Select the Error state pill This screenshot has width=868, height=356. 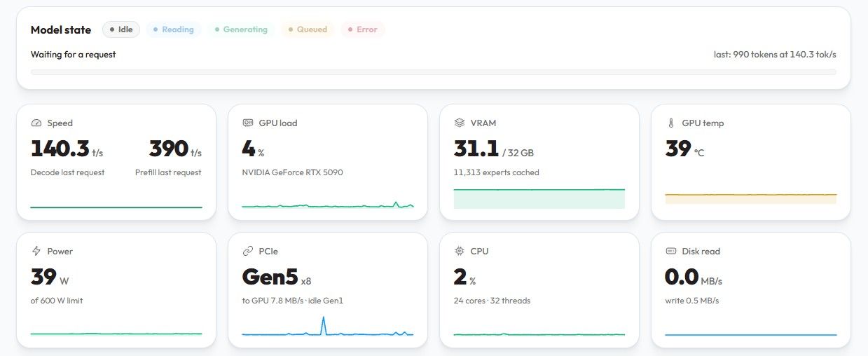pyautogui.click(x=363, y=29)
